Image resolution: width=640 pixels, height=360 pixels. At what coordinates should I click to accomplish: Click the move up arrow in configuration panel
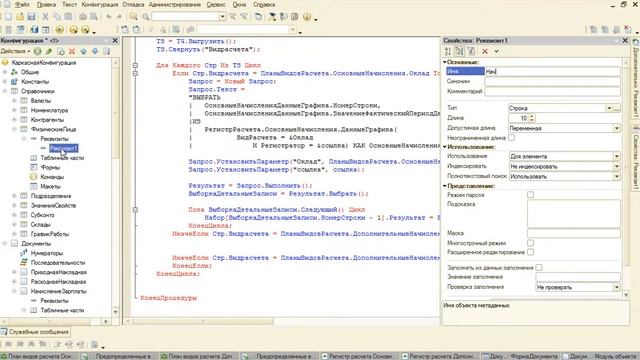[x=83, y=51]
